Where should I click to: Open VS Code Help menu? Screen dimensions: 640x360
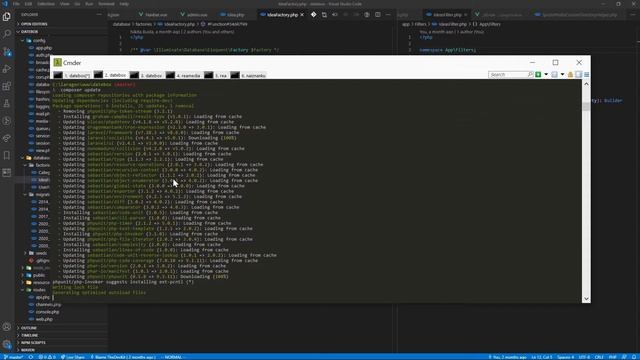124,4
